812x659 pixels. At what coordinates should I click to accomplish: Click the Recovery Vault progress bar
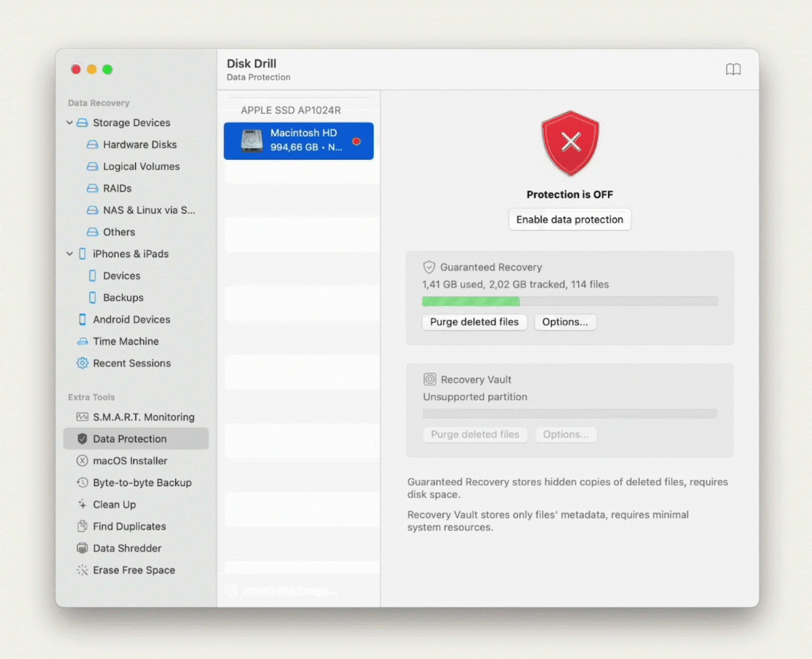click(570, 414)
